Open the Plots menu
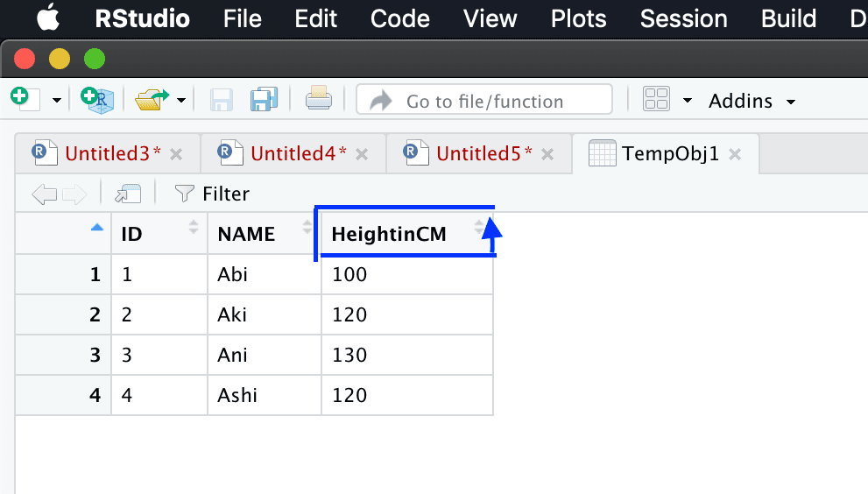The image size is (868, 494). 578,18
